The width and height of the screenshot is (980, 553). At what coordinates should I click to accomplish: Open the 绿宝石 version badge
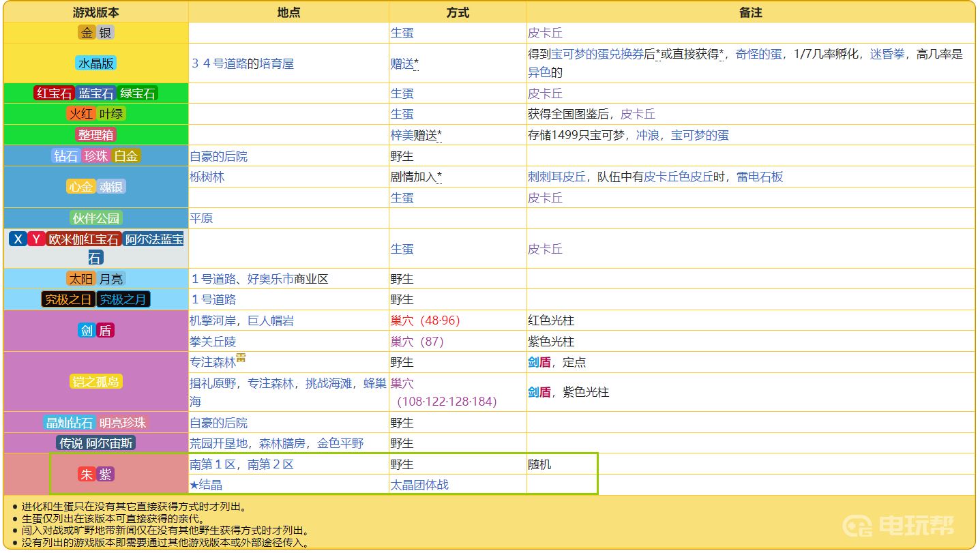click(137, 93)
